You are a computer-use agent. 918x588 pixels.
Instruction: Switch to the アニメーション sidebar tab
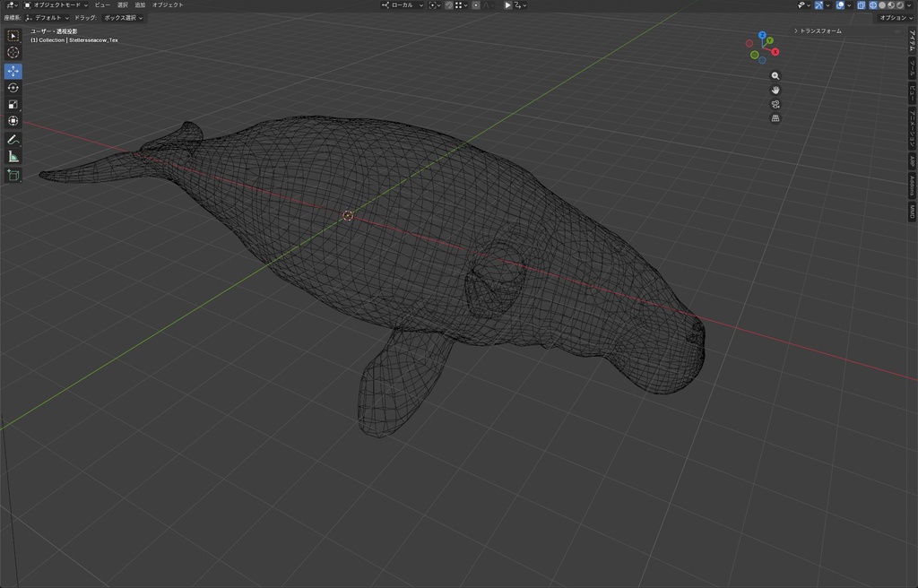[912, 127]
